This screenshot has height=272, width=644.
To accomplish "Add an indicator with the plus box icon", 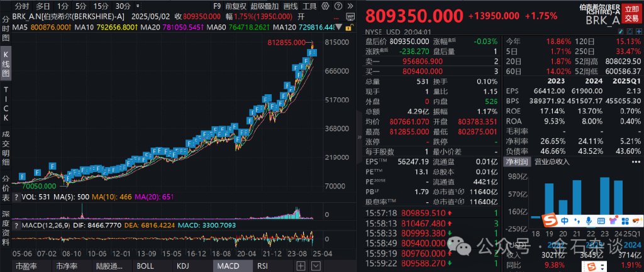I will pos(301,266).
